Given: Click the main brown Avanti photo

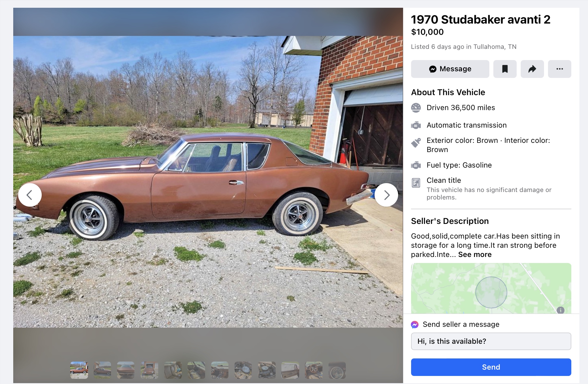Looking at the screenshot, I should pyautogui.click(x=208, y=182).
